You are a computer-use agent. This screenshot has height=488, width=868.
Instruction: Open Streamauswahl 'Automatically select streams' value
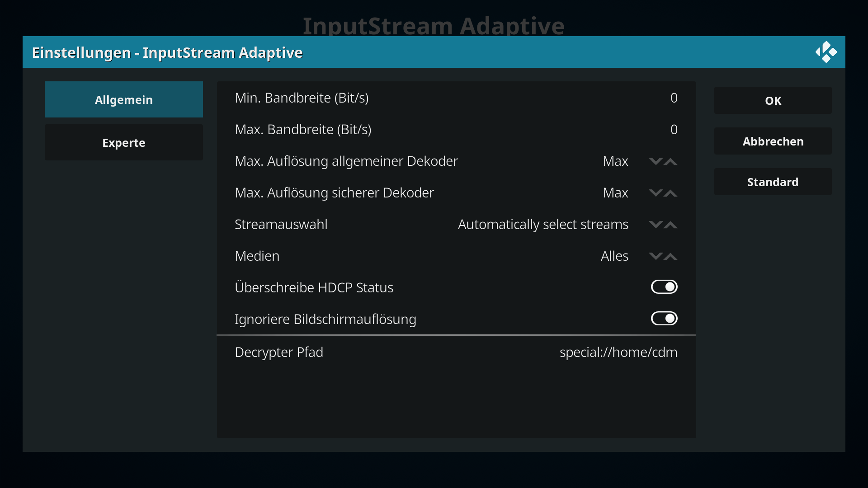(543, 225)
